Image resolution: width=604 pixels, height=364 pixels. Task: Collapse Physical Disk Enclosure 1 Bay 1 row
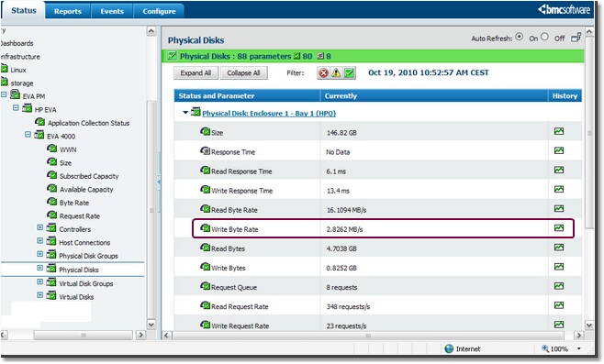coord(185,113)
